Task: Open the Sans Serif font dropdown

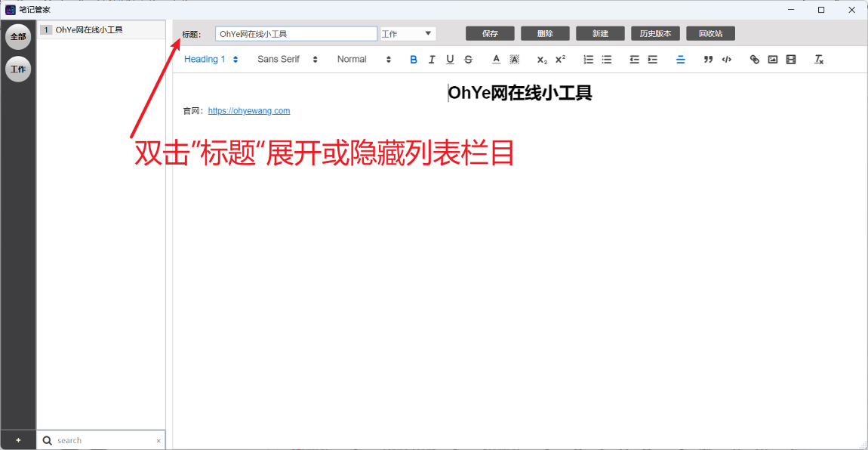Action: [287, 60]
